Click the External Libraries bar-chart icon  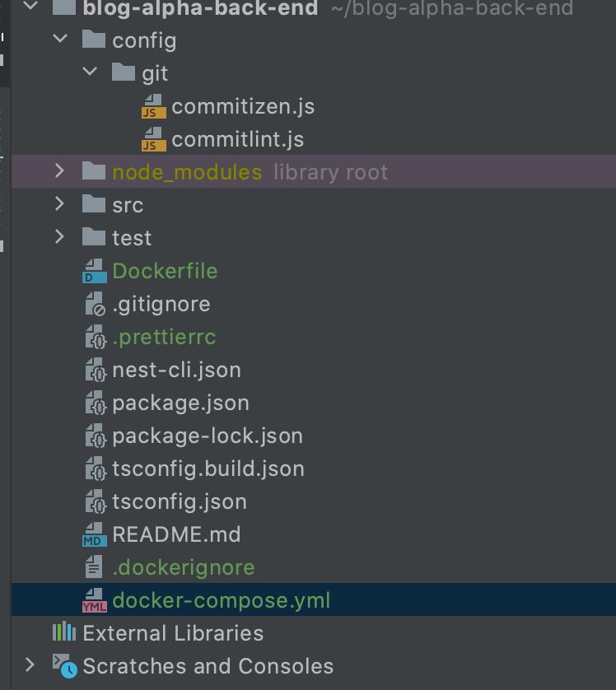point(64,632)
